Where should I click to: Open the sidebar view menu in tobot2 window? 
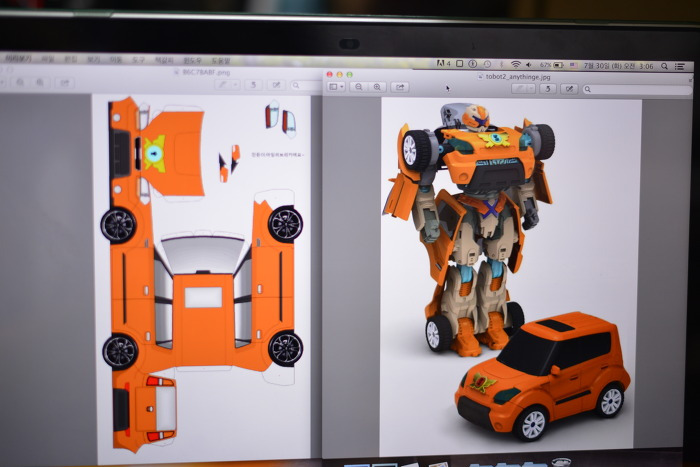[336, 87]
